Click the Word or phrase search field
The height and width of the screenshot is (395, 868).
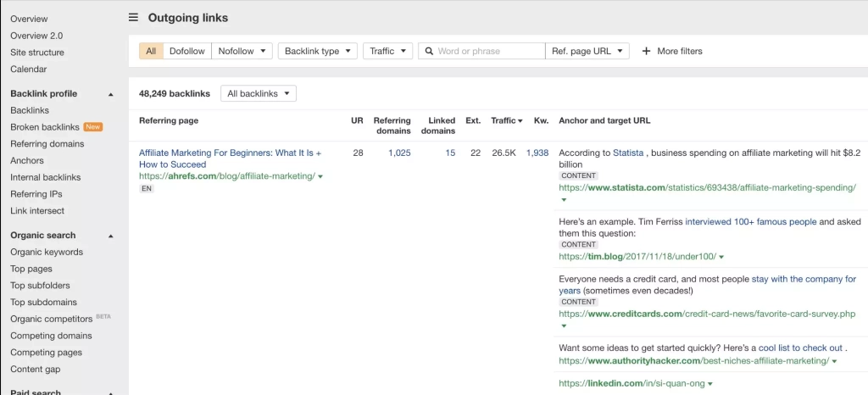pos(481,51)
